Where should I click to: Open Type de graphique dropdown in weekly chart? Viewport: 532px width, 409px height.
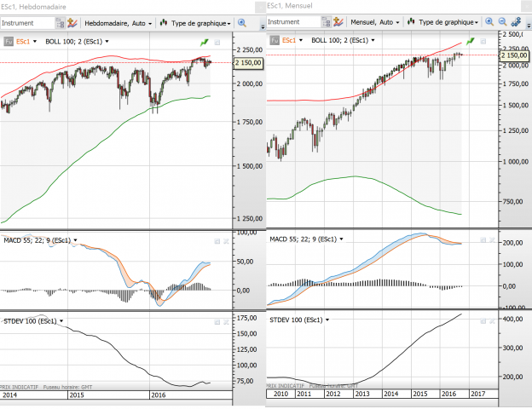[201, 23]
